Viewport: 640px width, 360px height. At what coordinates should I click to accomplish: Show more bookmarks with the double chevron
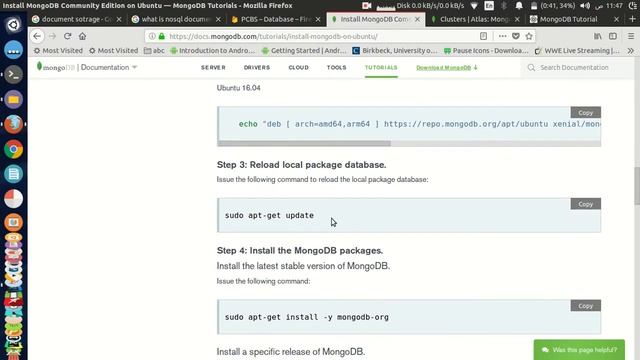point(631,51)
